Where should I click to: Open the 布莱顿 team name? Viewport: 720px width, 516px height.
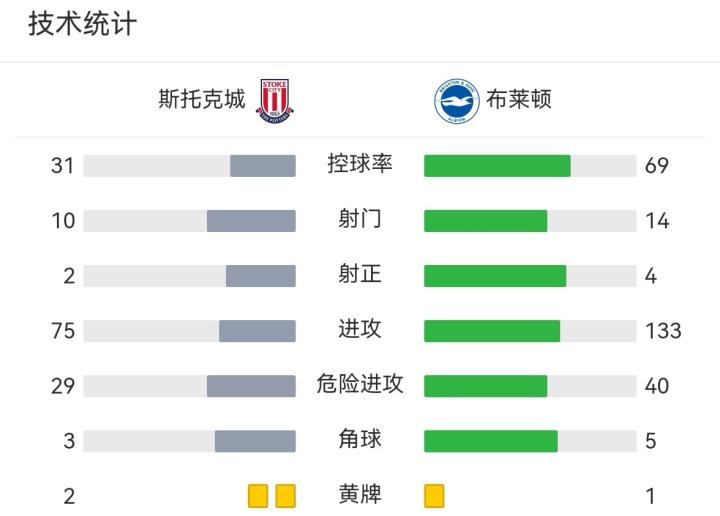(518, 100)
